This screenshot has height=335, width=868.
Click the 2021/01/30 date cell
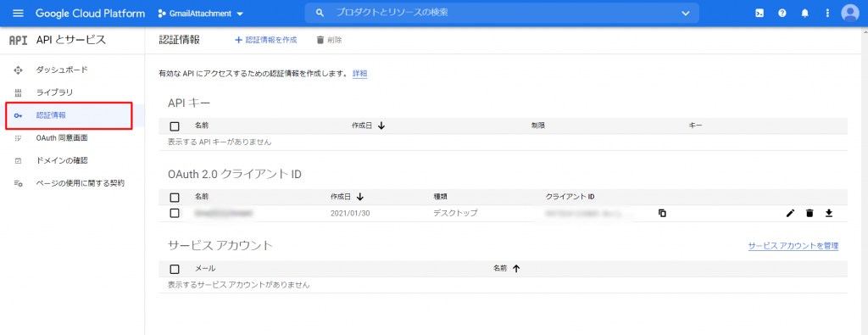tap(350, 213)
